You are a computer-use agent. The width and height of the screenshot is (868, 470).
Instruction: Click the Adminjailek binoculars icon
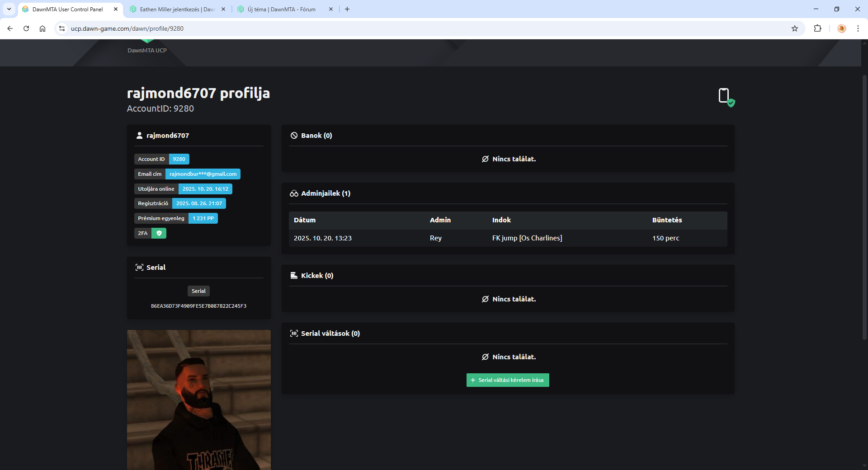pyautogui.click(x=294, y=193)
